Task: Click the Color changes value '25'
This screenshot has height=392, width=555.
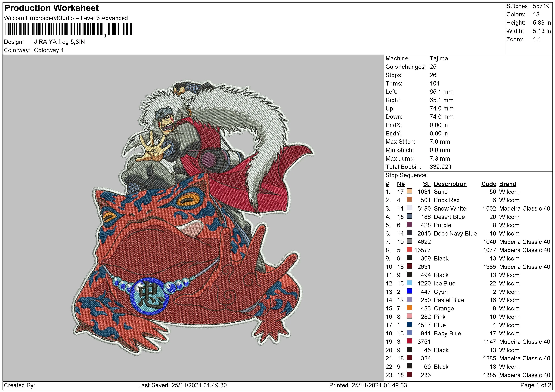Action: coord(433,67)
